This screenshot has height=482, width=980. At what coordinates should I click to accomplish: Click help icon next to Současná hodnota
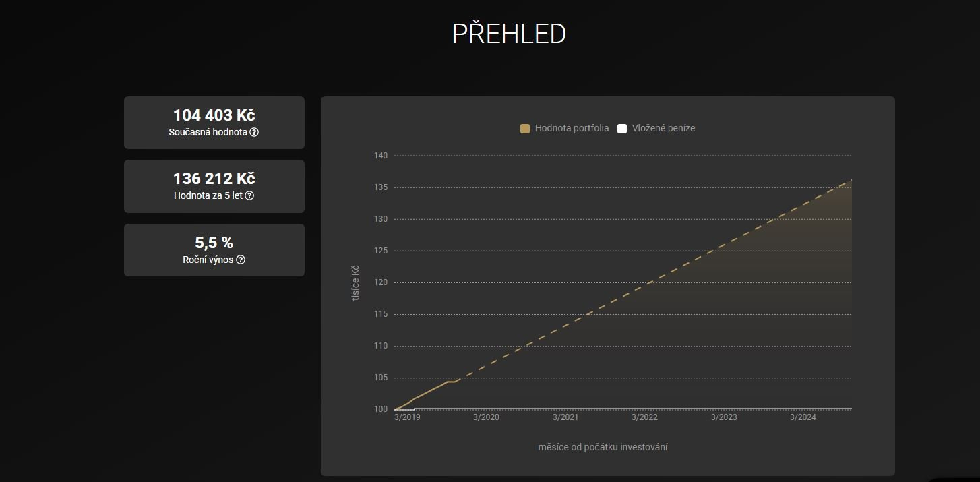pos(254,133)
